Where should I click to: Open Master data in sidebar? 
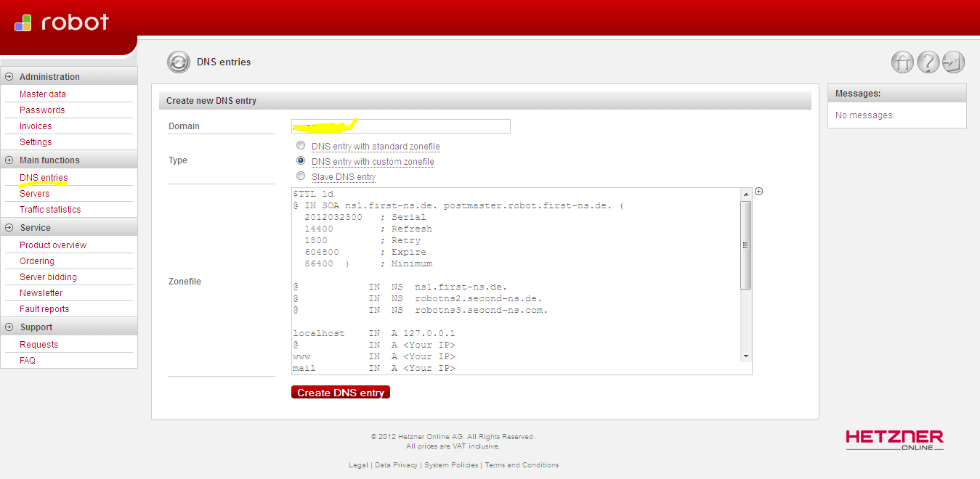pyautogui.click(x=43, y=94)
